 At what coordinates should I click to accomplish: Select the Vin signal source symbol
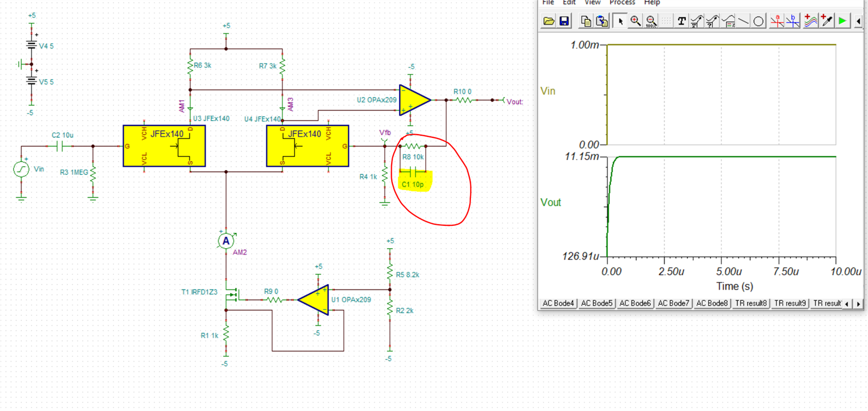click(21, 169)
